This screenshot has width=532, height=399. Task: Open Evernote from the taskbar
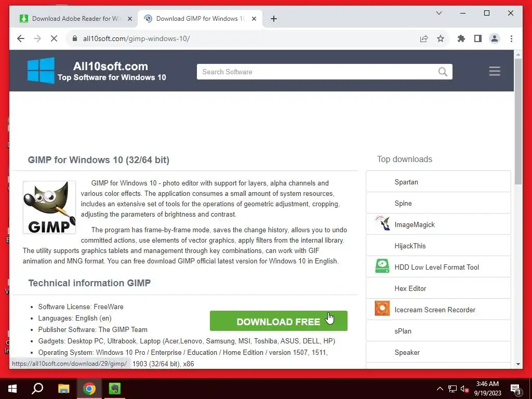tap(114, 389)
